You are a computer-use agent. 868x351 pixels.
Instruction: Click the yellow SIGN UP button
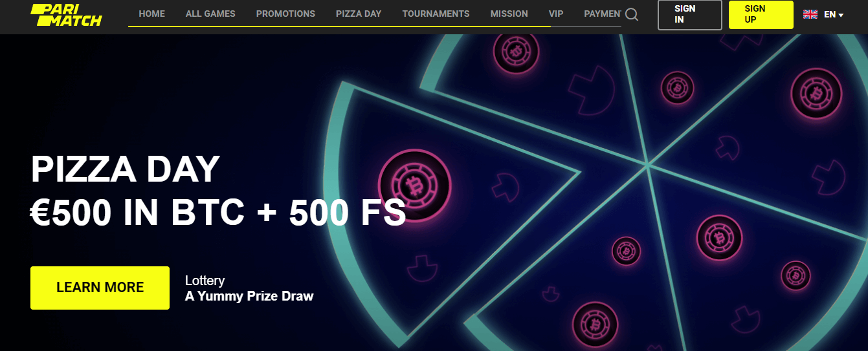[x=761, y=15]
